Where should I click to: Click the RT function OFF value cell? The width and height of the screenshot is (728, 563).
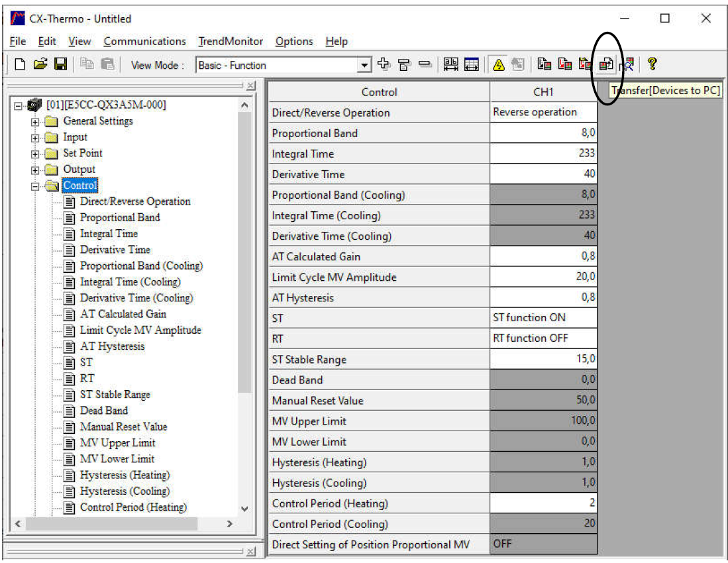543,338
